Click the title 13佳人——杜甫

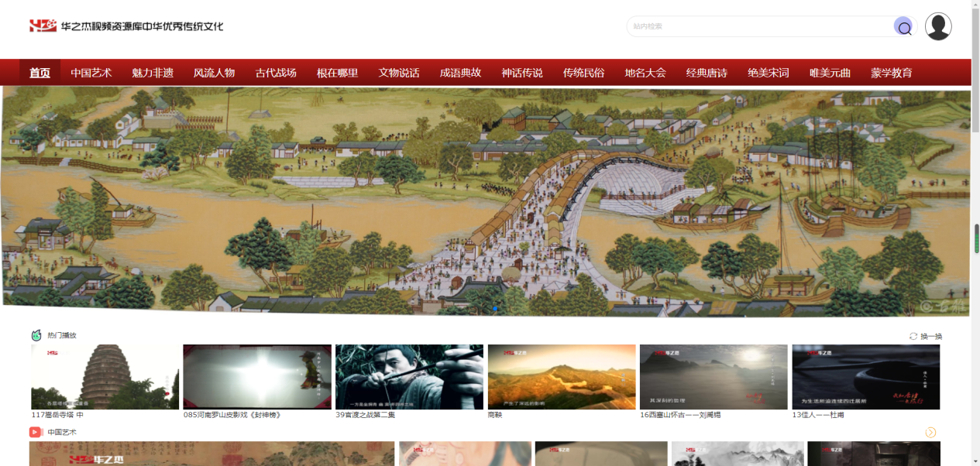coord(818,415)
